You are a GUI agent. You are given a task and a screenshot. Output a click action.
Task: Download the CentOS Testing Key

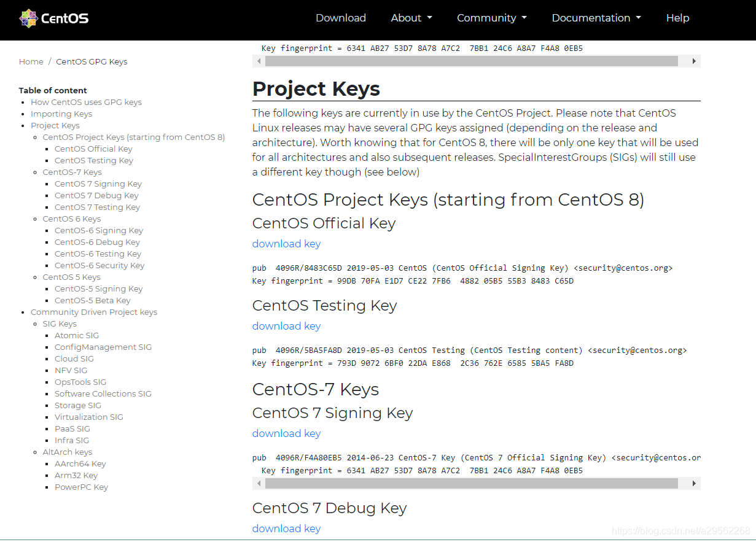click(x=286, y=326)
